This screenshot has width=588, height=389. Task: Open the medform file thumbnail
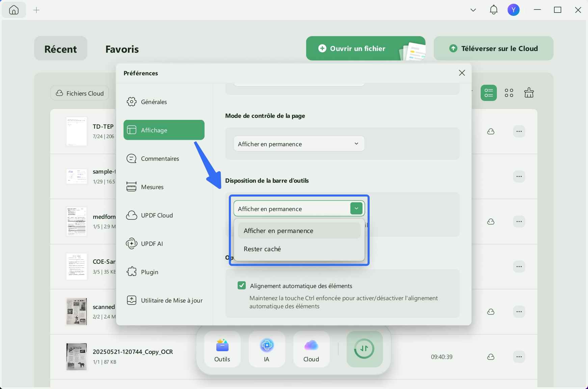coord(77,222)
